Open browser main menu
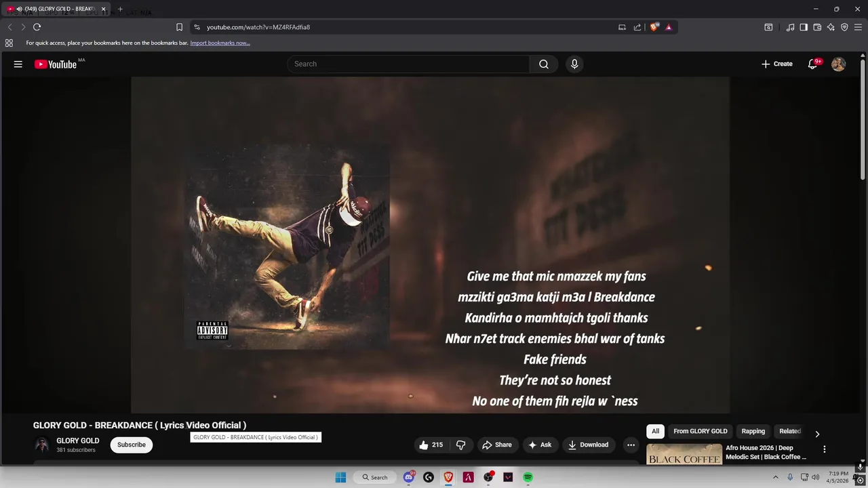868x488 pixels. (x=858, y=27)
